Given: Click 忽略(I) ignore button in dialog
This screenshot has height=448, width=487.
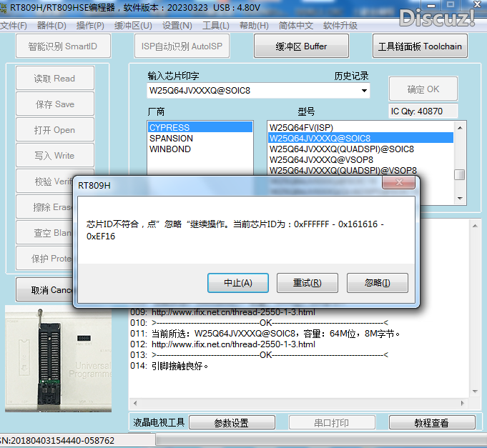Looking at the screenshot, I should [378, 283].
